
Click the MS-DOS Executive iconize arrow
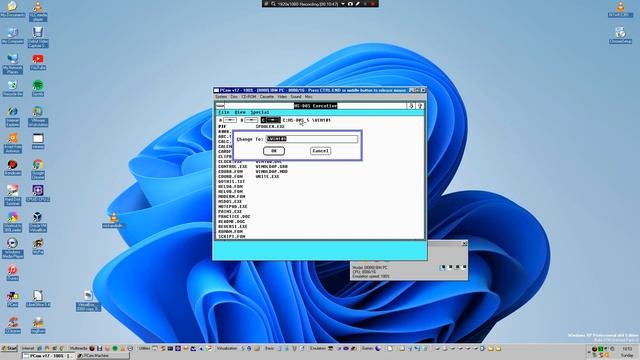tap(411, 106)
